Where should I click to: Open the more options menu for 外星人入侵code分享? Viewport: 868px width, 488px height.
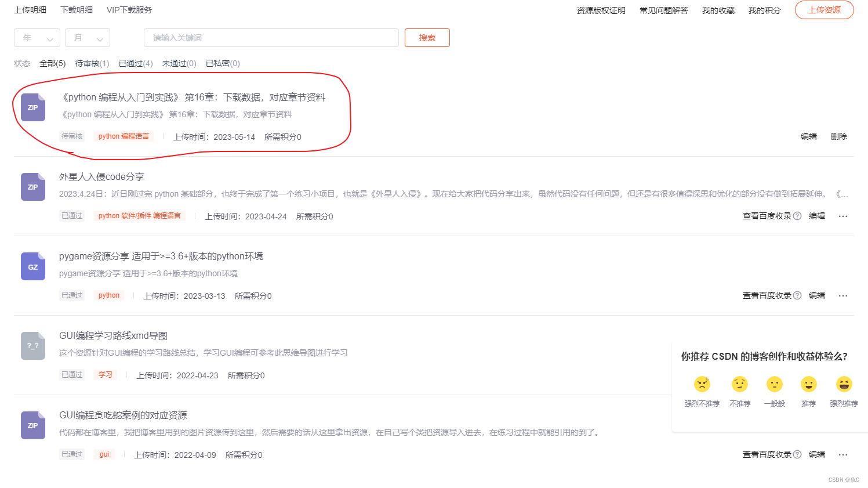pyautogui.click(x=842, y=215)
